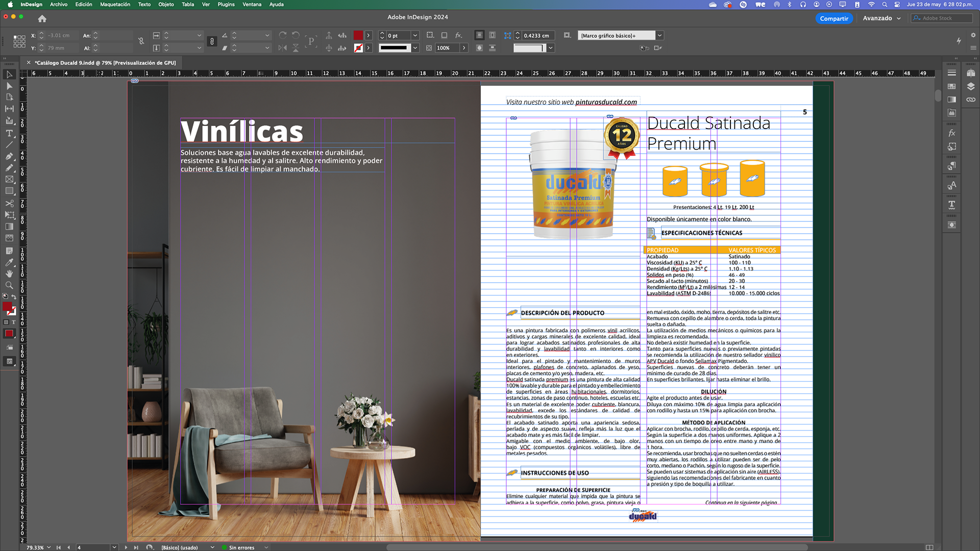Open page number 4 dropdown

pos(114,547)
